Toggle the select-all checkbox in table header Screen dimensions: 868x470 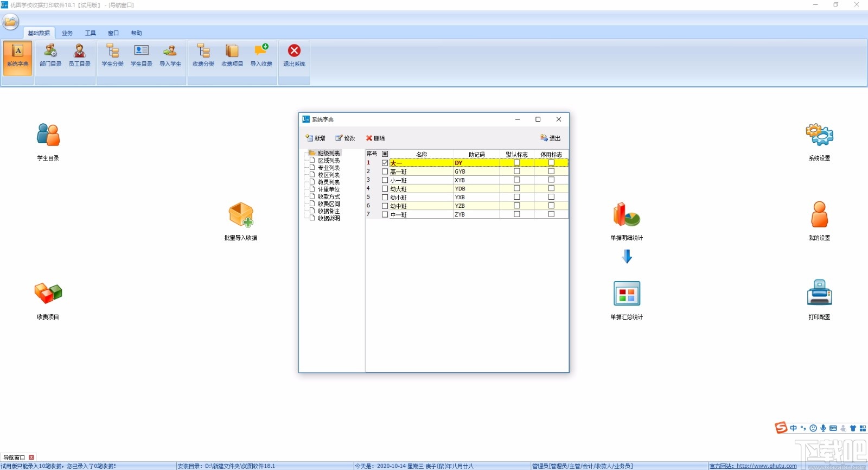coord(385,154)
